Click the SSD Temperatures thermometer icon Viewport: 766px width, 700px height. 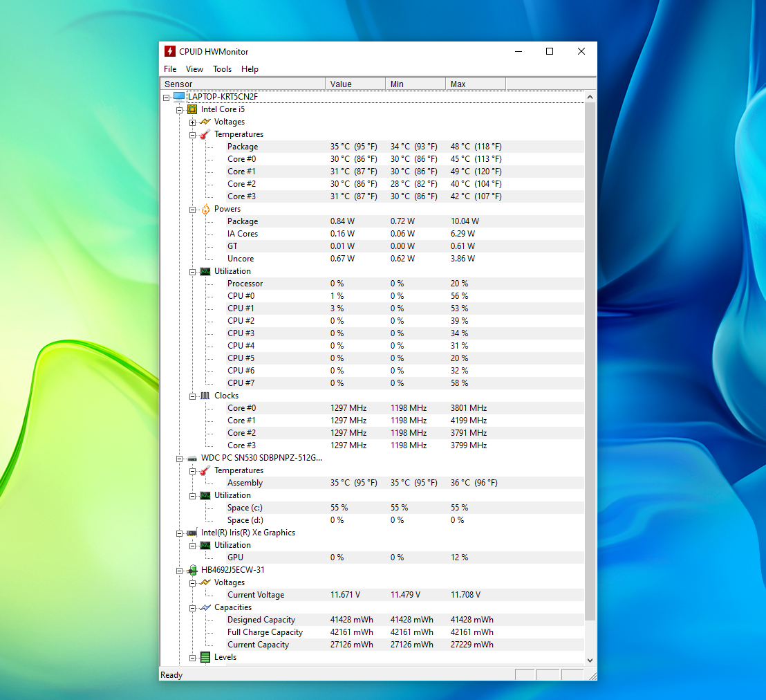[x=205, y=470]
